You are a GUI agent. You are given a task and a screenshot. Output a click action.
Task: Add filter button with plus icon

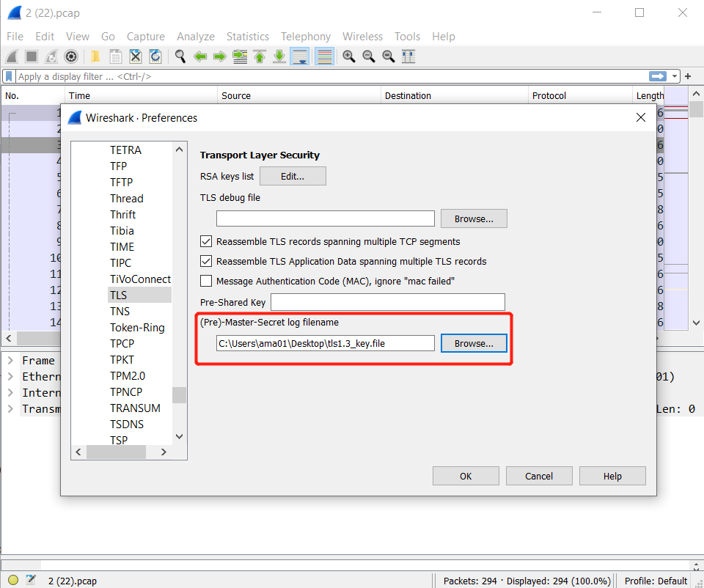[688, 76]
